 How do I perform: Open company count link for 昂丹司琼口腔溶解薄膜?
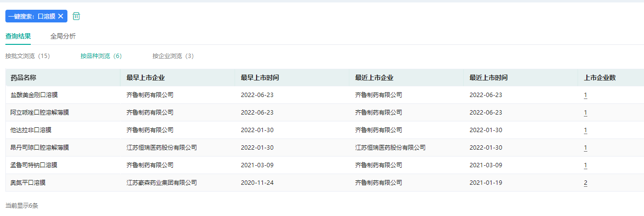(x=585, y=148)
